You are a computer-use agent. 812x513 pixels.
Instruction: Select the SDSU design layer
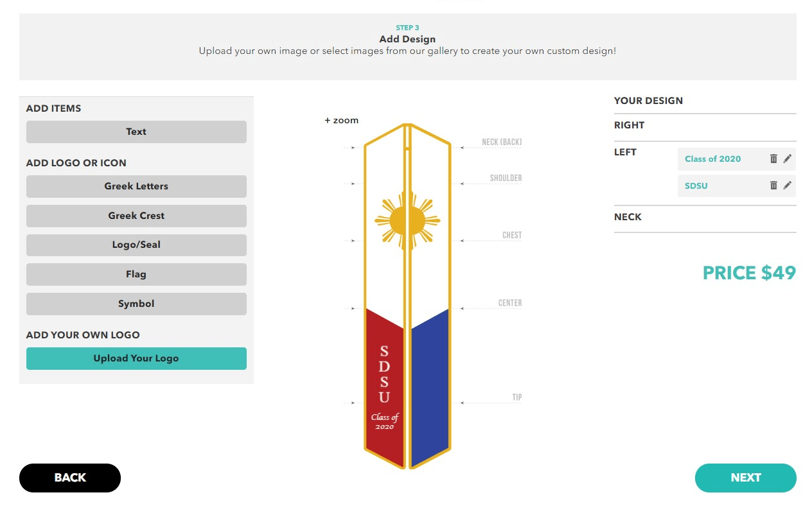[x=696, y=186]
